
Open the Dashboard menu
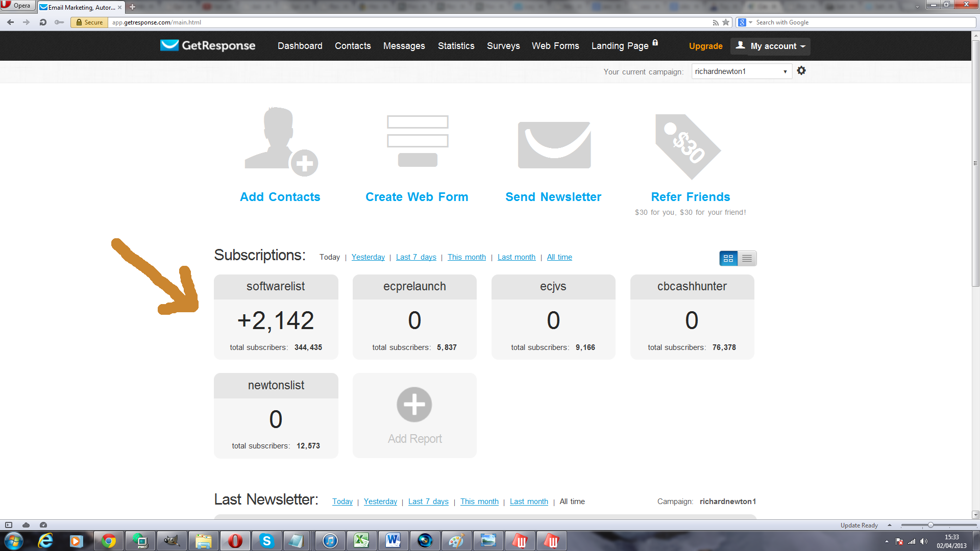click(300, 46)
